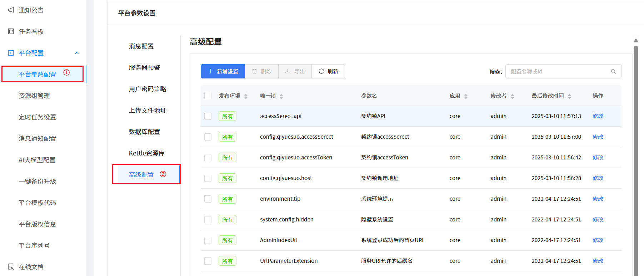Open the 数据库配置 settings tab

144,132
